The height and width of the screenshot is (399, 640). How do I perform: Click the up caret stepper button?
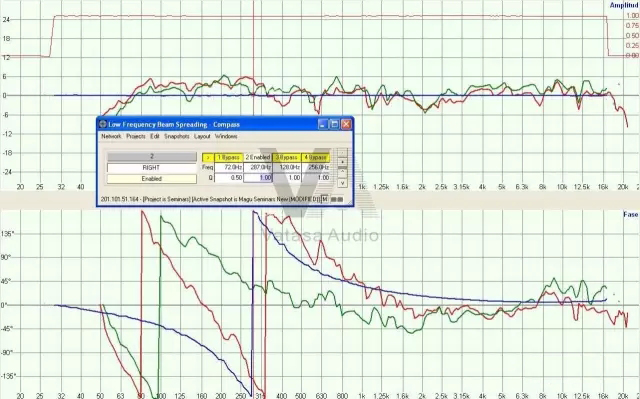[343, 172]
